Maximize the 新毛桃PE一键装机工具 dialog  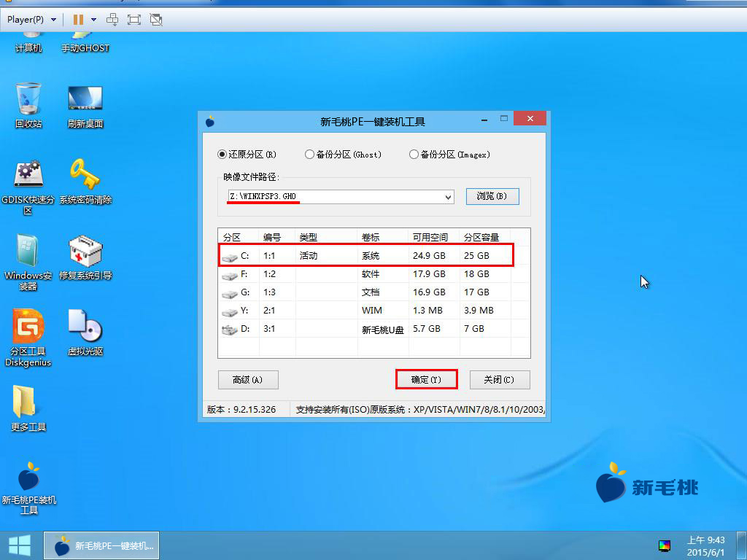coord(503,119)
